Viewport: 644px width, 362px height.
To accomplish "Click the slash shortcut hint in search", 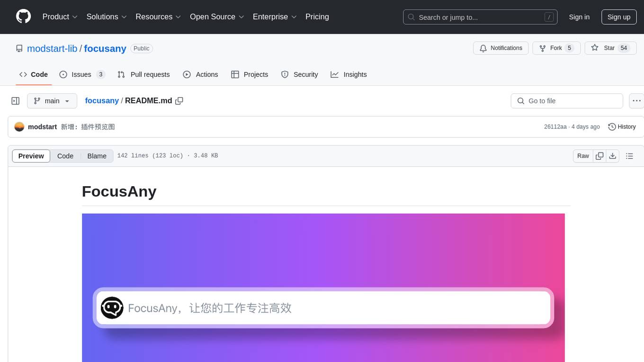I will [x=549, y=17].
